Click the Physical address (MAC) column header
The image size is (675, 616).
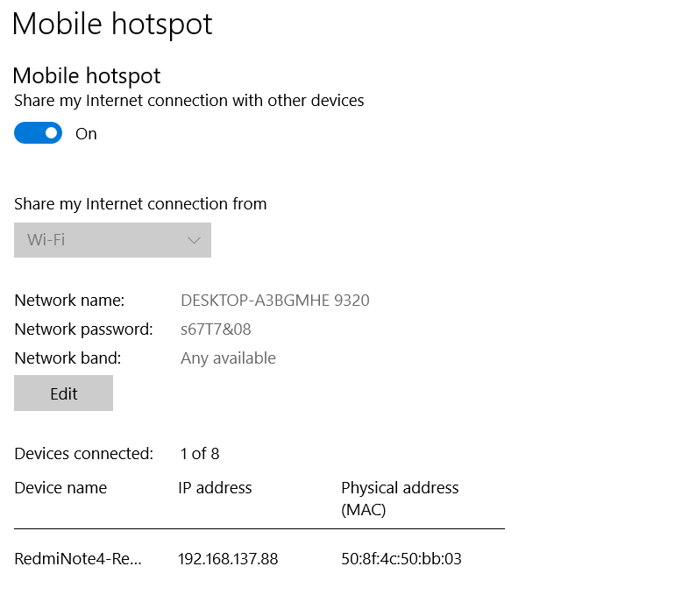[400, 498]
